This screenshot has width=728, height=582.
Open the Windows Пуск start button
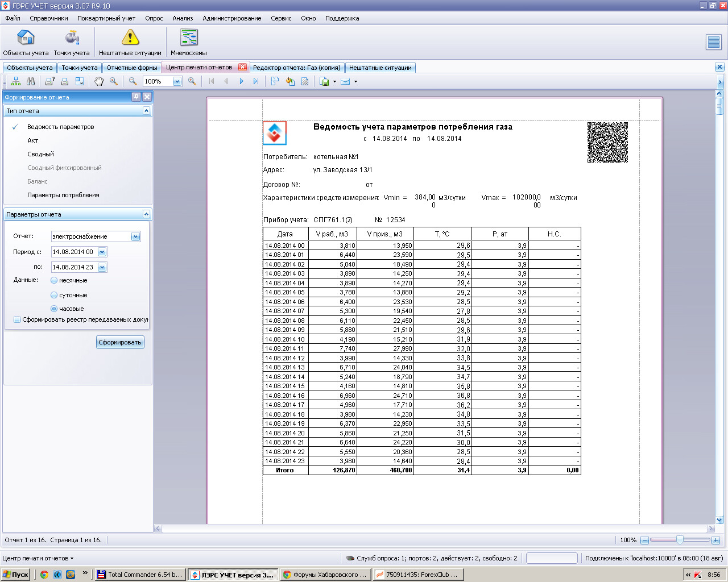point(15,575)
